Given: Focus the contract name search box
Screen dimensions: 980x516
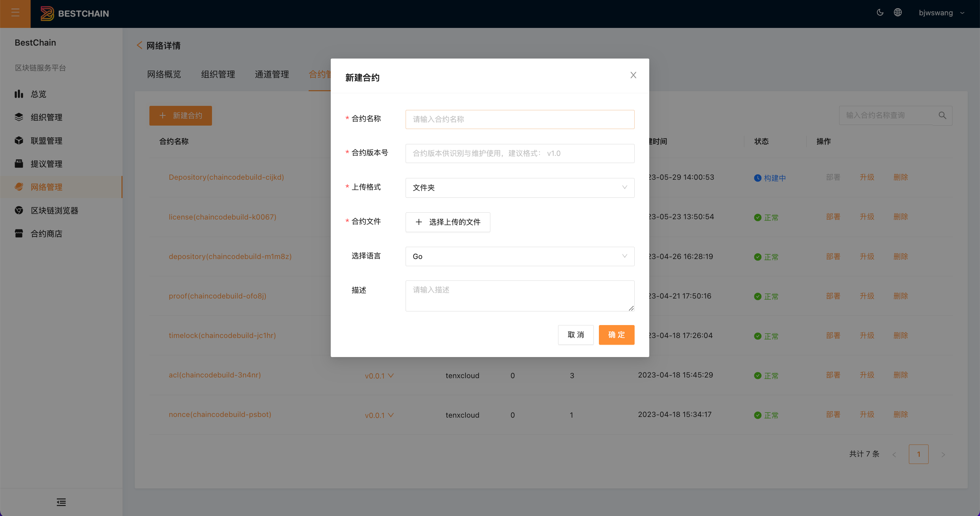Looking at the screenshot, I should tap(886, 115).
